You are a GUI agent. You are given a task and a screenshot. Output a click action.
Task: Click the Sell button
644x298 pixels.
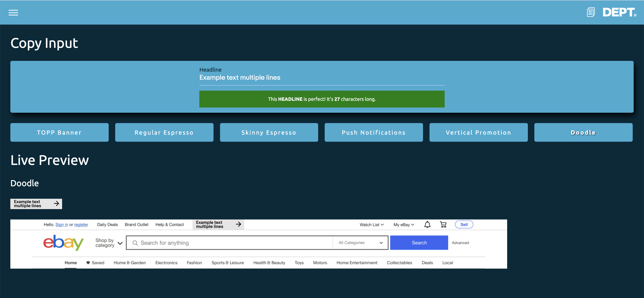464,224
